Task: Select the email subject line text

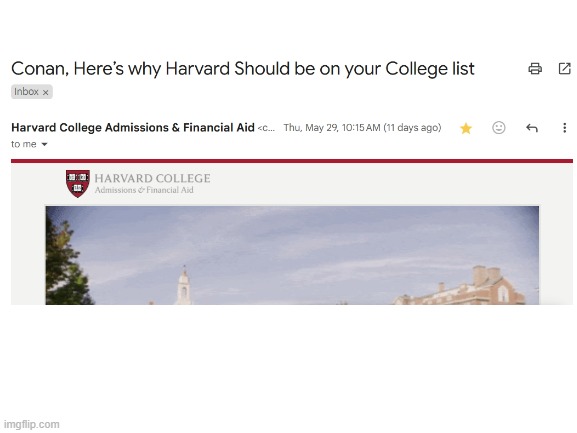Action: point(243,69)
